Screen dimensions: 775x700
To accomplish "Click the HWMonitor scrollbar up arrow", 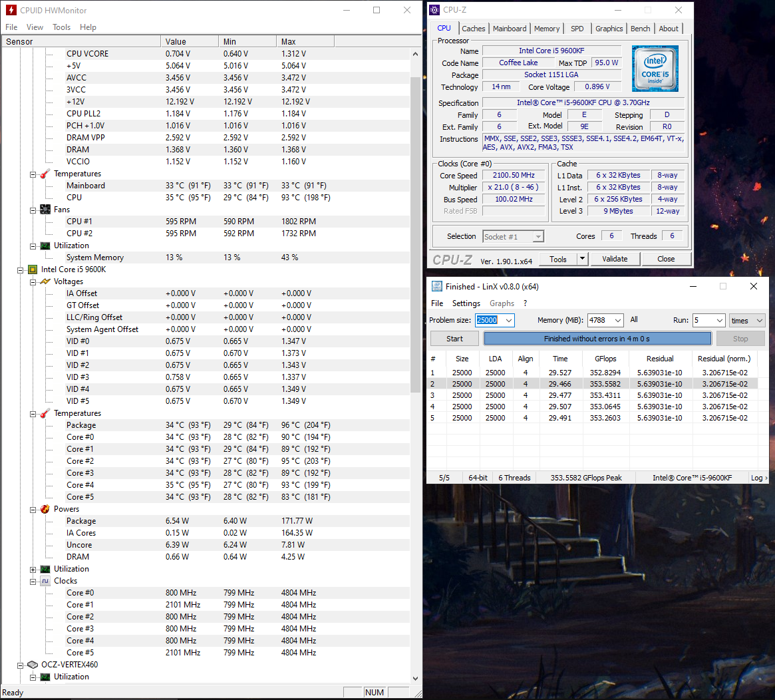I will coord(415,54).
